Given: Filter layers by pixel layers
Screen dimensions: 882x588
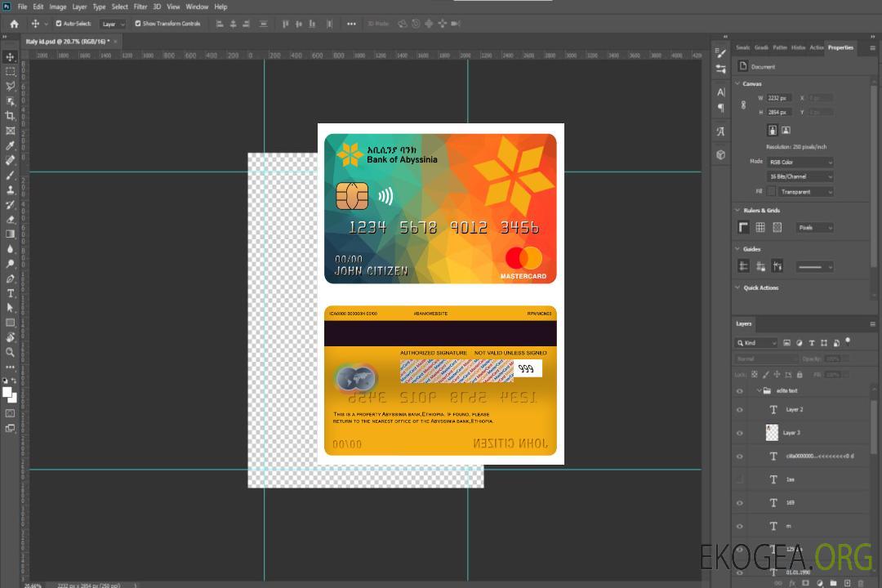Looking at the screenshot, I should click(x=787, y=343).
